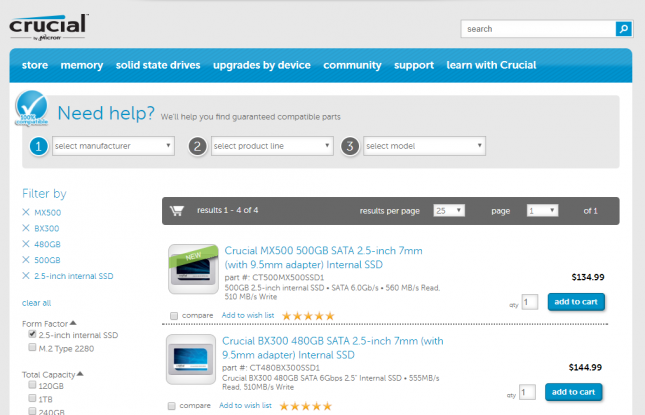The image size is (645, 415).
Task: Click the "results 1 - 4 of 4" text
Action: [227, 210]
